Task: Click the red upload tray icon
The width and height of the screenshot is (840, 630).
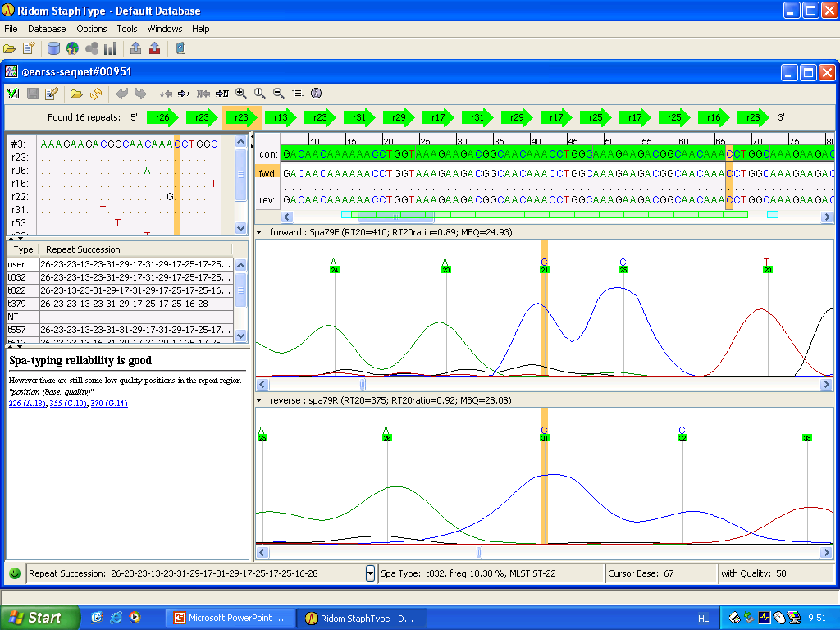Action: pos(155,48)
